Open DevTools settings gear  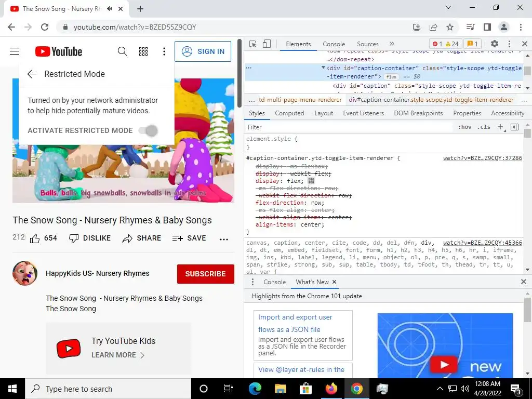point(495,44)
